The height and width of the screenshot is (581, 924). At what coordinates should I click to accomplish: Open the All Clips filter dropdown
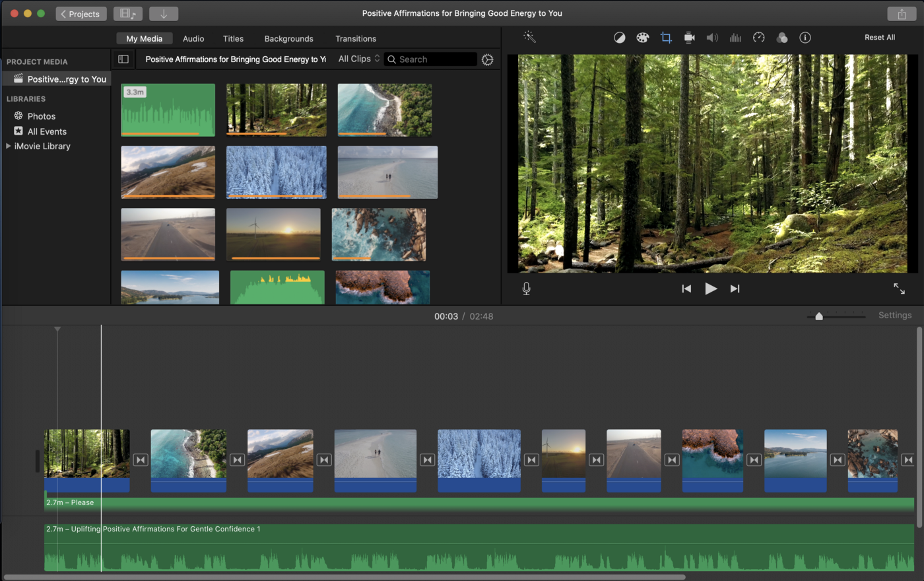click(359, 59)
